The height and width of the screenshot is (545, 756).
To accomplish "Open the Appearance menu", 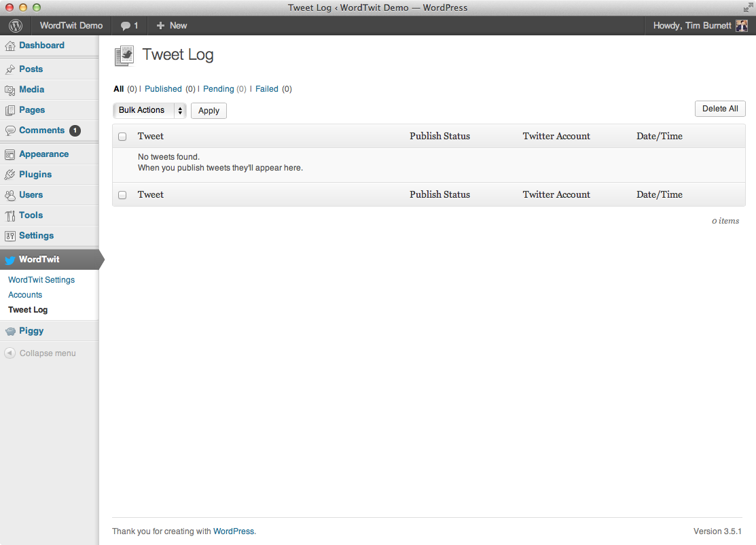I will [x=44, y=154].
